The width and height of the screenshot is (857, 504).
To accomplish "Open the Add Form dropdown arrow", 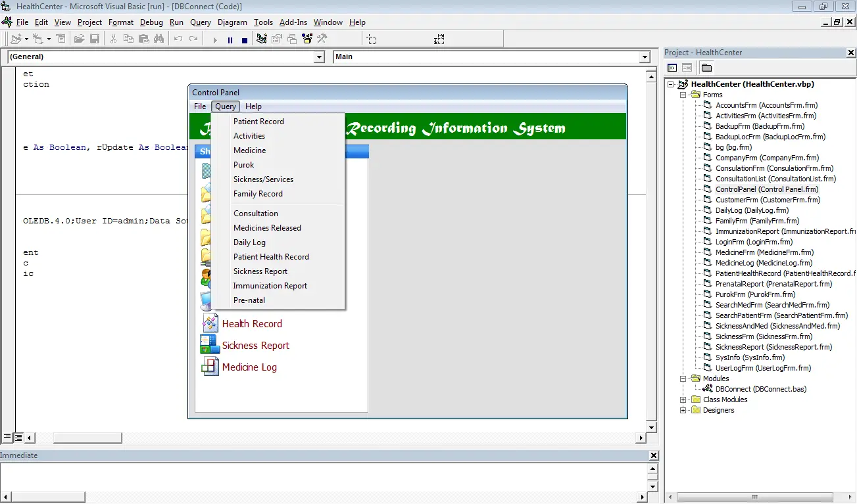I will [48, 39].
